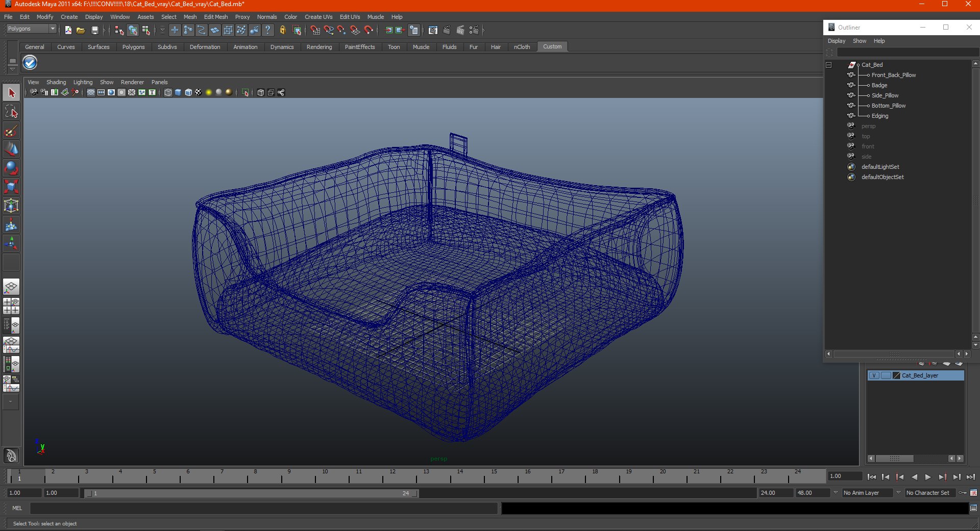Toggle viewport grid display
This screenshot has height=531, width=980.
pos(91,92)
